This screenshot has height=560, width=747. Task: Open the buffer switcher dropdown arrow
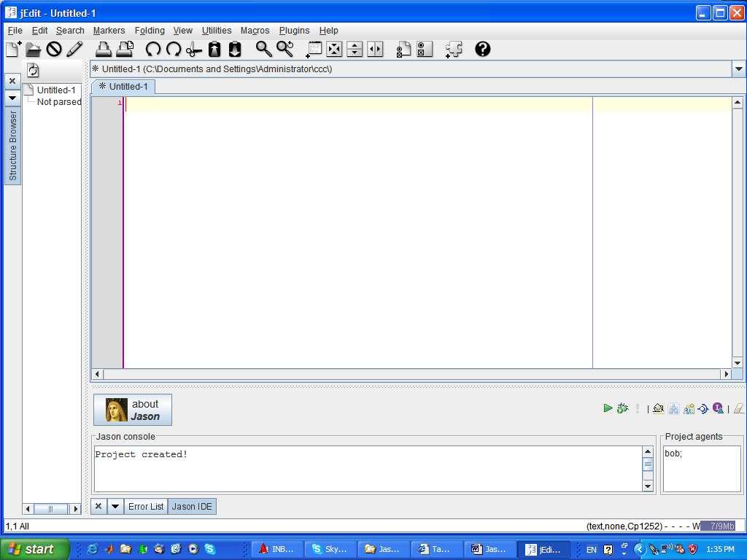(x=738, y=69)
